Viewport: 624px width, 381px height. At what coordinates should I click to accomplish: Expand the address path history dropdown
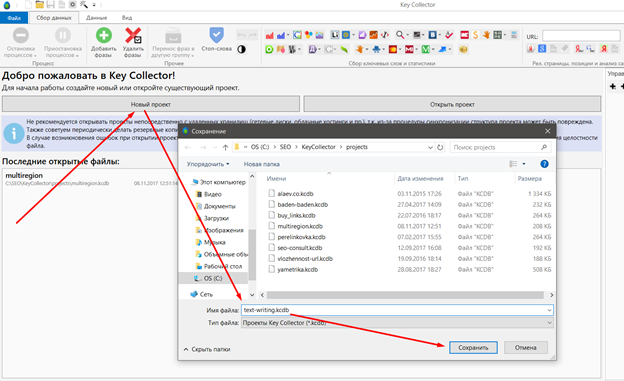[430, 147]
